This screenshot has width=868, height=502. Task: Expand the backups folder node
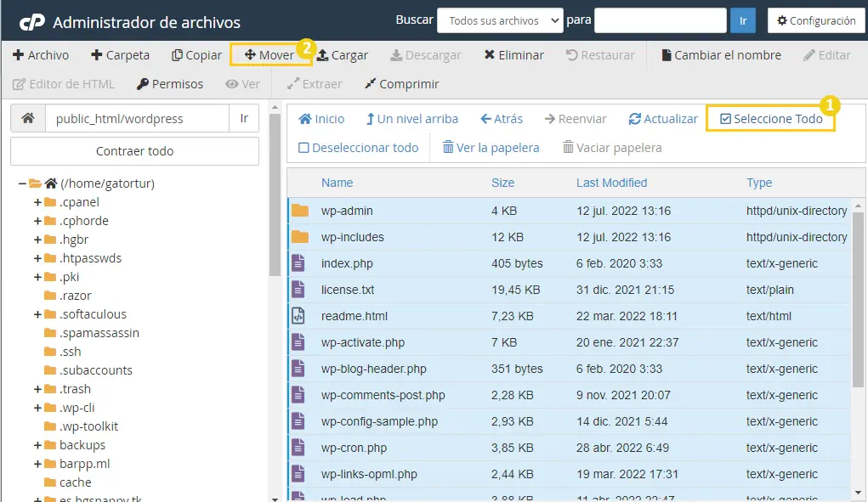coord(37,445)
